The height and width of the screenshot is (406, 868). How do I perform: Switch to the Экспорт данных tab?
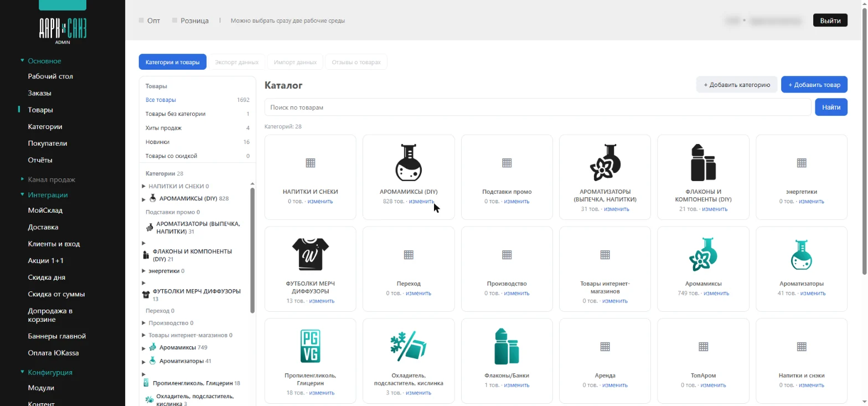[x=237, y=62]
